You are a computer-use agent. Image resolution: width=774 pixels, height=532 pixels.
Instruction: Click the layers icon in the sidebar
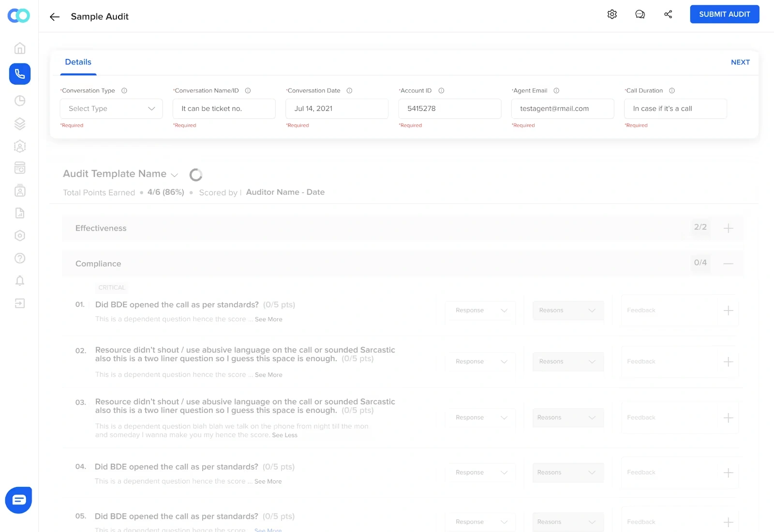click(x=19, y=124)
